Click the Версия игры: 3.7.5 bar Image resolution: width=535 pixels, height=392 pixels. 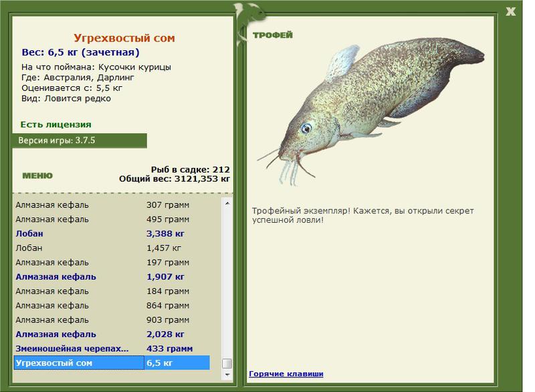click(x=80, y=140)
